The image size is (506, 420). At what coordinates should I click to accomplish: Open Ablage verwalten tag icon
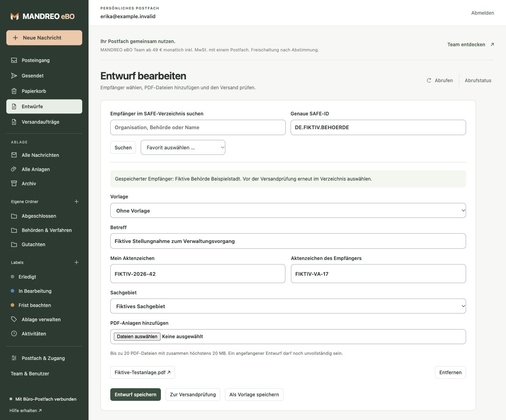click(x=14, y=320)
